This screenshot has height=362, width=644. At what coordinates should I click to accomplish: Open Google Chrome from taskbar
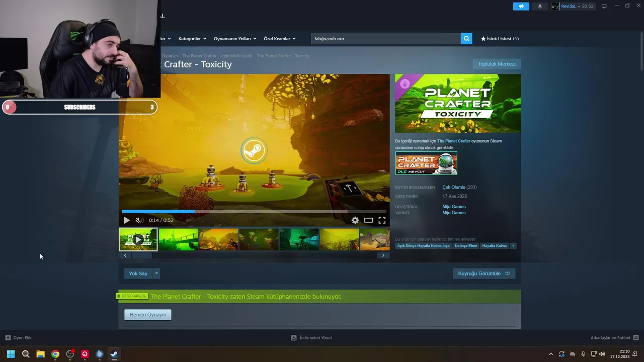[x=55, y=354]
